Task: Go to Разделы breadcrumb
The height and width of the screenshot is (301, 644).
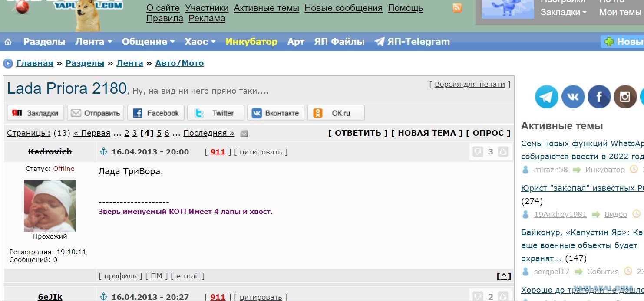Action: coord(85,63)
